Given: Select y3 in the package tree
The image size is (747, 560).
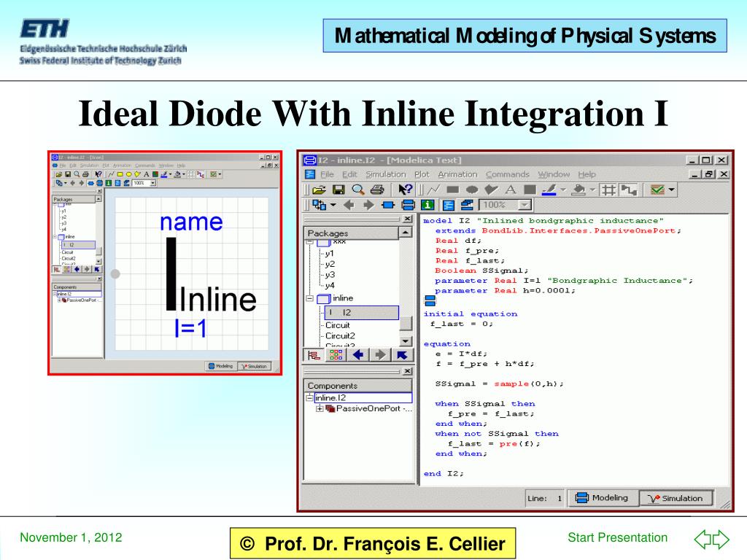Looking at the screenshot, I should pos(330,275).
